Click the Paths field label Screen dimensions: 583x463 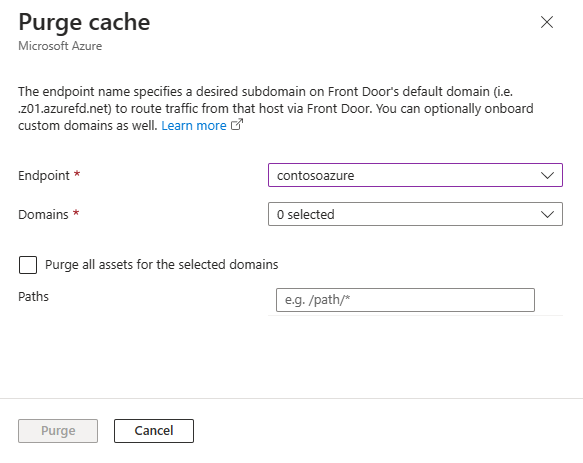click(x=33, y=297)
